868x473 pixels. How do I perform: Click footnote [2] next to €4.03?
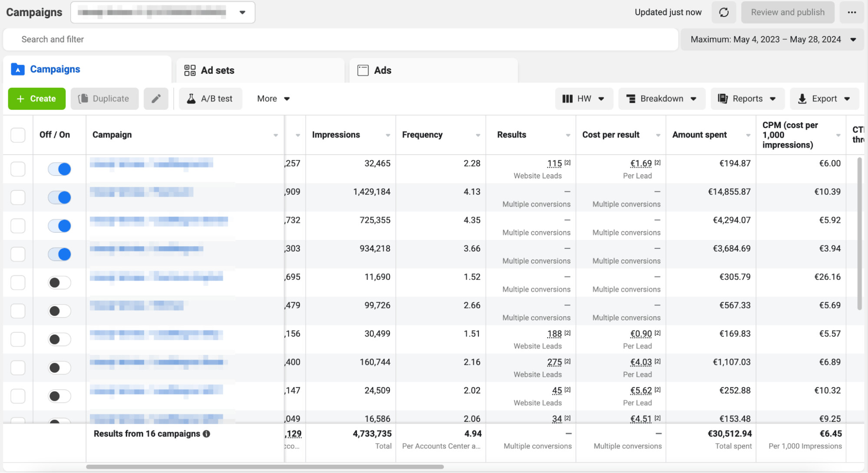tap(657, 361)
